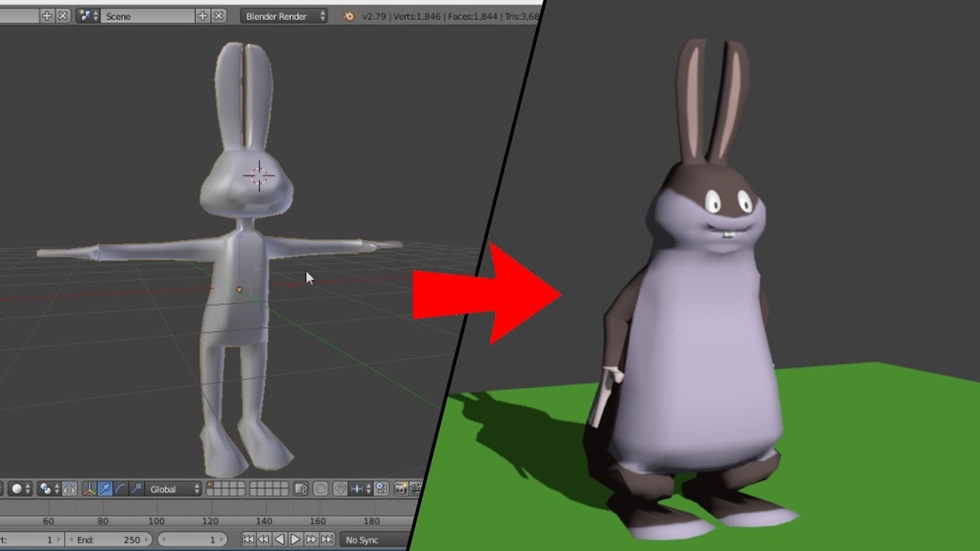980x551 pixels.
Task: Toggle the snap target icon
Action: point(381,488)
